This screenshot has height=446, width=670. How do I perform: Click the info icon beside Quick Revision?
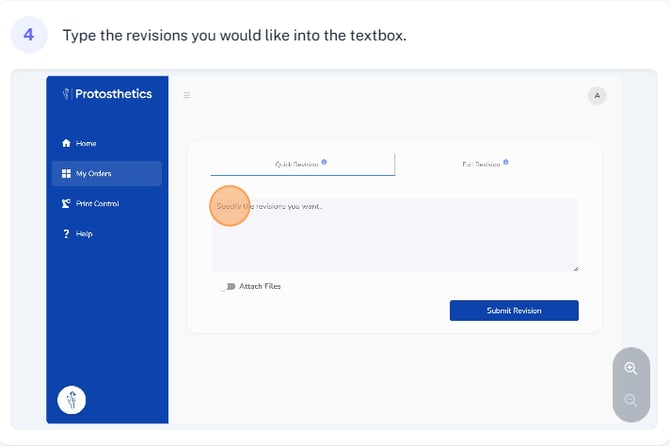pos(325,162)
